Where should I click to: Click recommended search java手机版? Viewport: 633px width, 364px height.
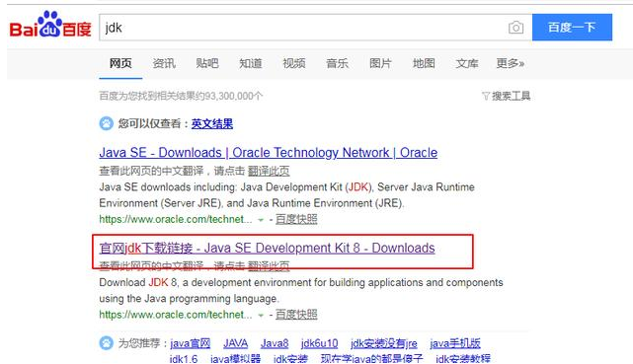click(455, 343)
